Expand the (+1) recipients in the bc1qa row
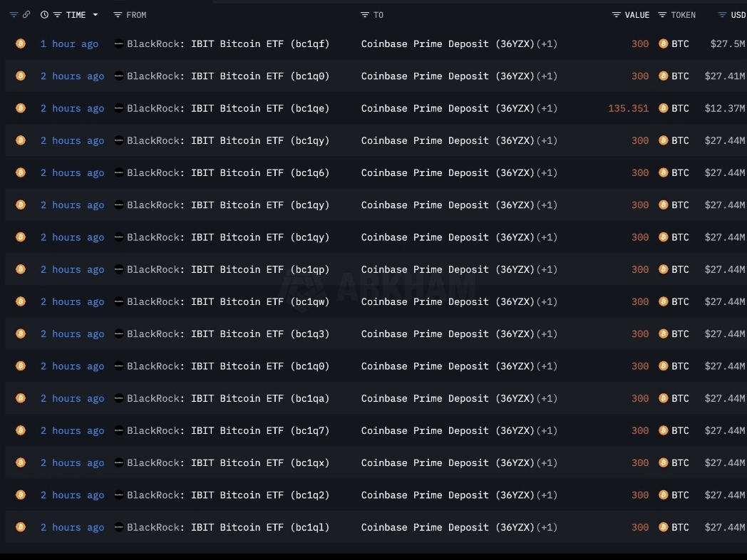 click(547, 398)
